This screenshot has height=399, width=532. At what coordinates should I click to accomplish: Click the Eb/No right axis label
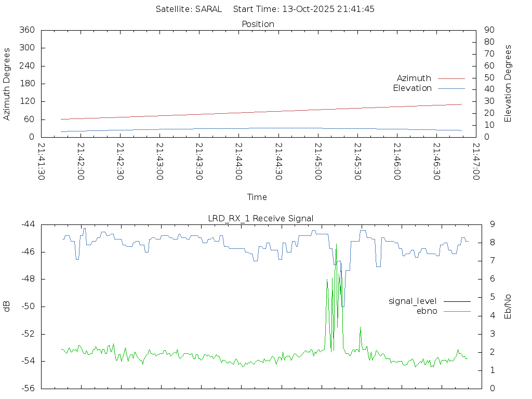508,307
